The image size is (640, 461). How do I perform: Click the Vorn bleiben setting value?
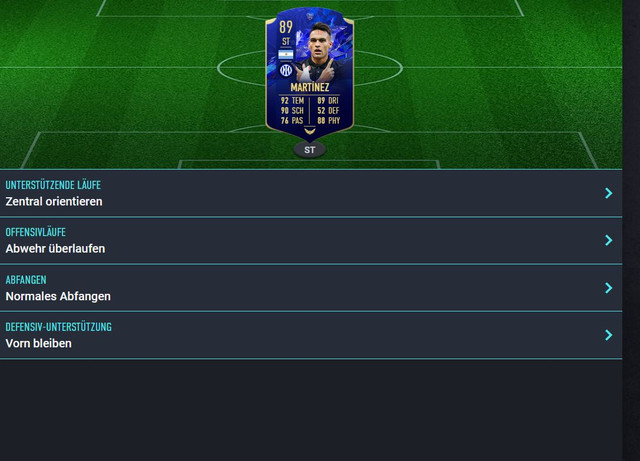(38, 343)
